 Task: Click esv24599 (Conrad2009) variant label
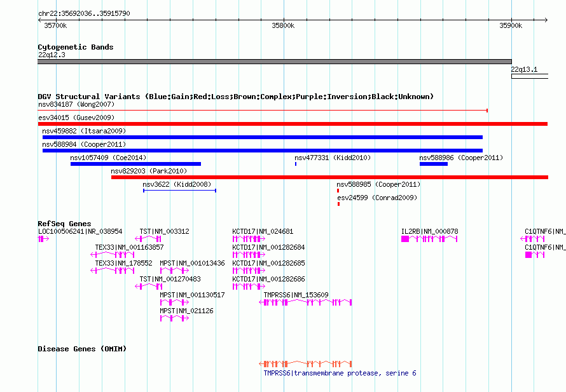pos(377,198)
